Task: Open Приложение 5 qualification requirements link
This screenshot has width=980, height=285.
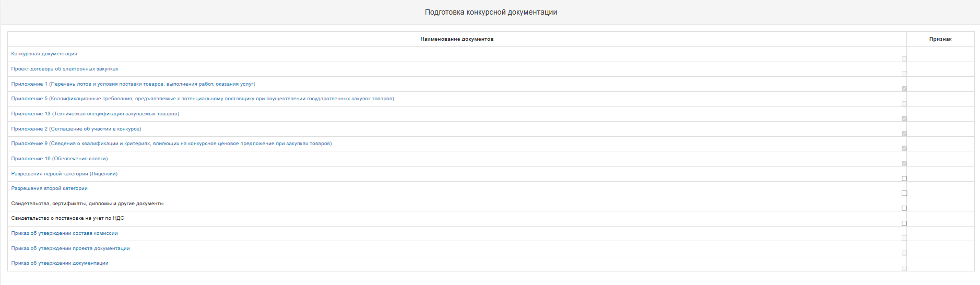Action: 203,99
